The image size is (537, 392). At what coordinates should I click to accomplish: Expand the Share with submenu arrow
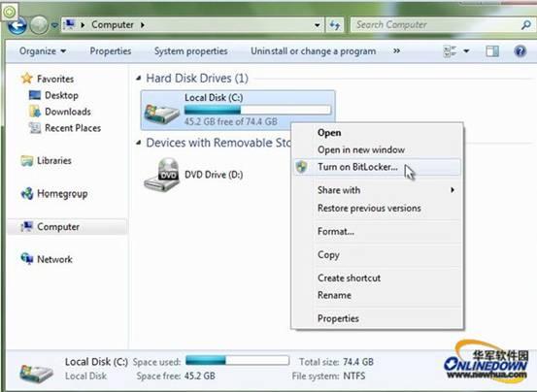[x=453, y=190]
